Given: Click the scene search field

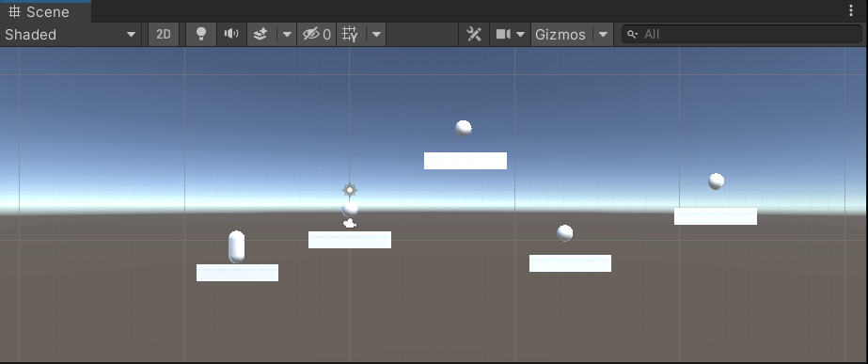Looking at the screenshot, I should click(742, 35).
